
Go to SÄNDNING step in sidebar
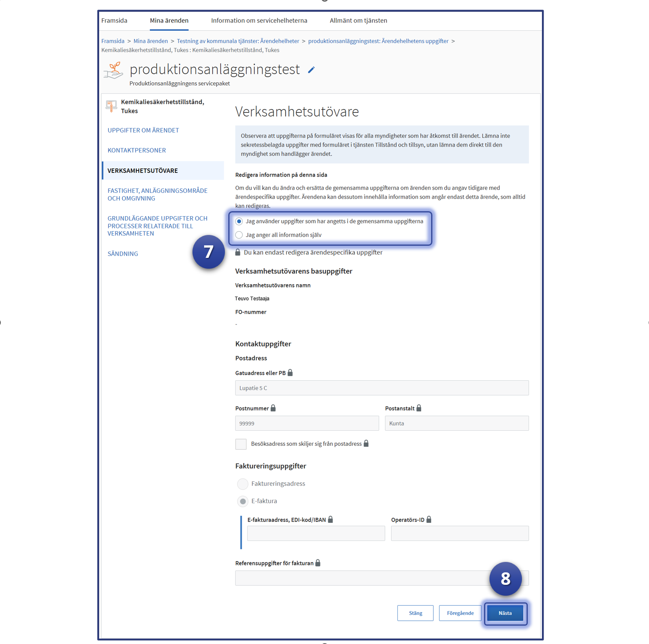coord(123,254)
